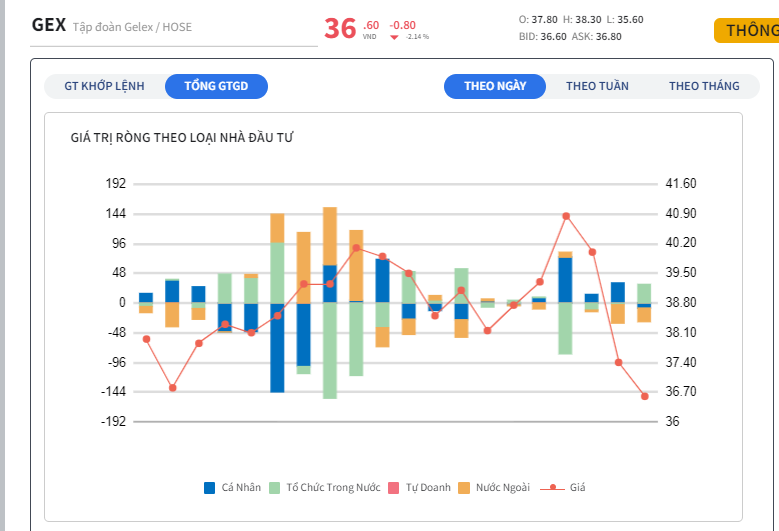Click the yellow THÔNG button
The width and height of the screenshot is (779, 531).
749,30
